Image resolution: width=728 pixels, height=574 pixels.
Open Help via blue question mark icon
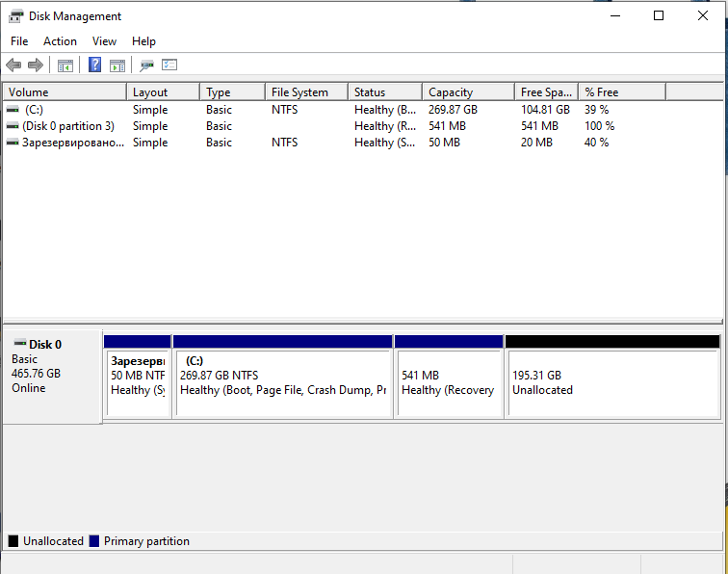tap(94, 65)
